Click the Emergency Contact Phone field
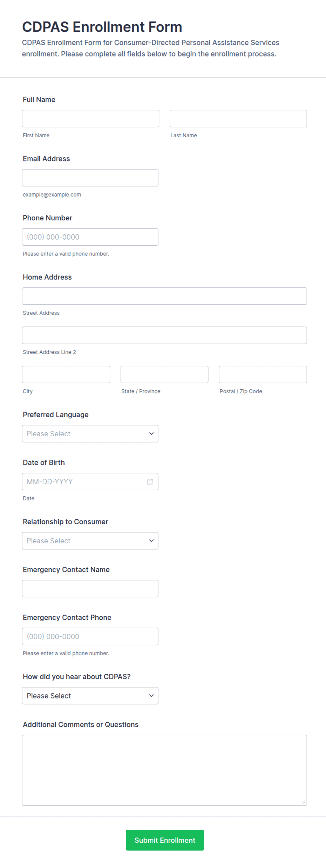The width and height of the screenshot is (326, 868). tap(90, 637)
